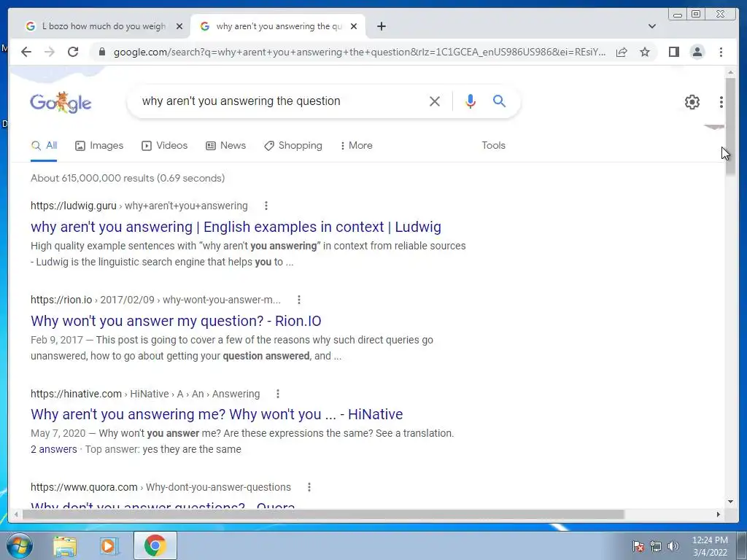Open Windows Explorer from the taskbar
The height and width of the screenshot is (560, 747).
pyautogui.click(x=65, y=545)
